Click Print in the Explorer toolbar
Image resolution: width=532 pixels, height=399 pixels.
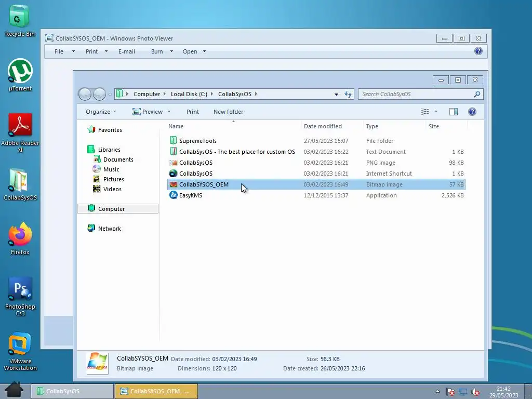(193, 112)
